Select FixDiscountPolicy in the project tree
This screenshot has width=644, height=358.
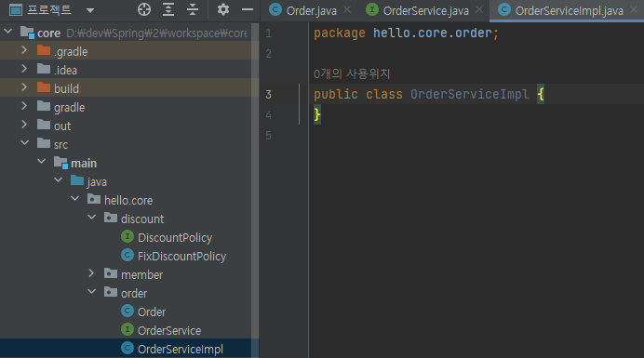pos(182,257)
